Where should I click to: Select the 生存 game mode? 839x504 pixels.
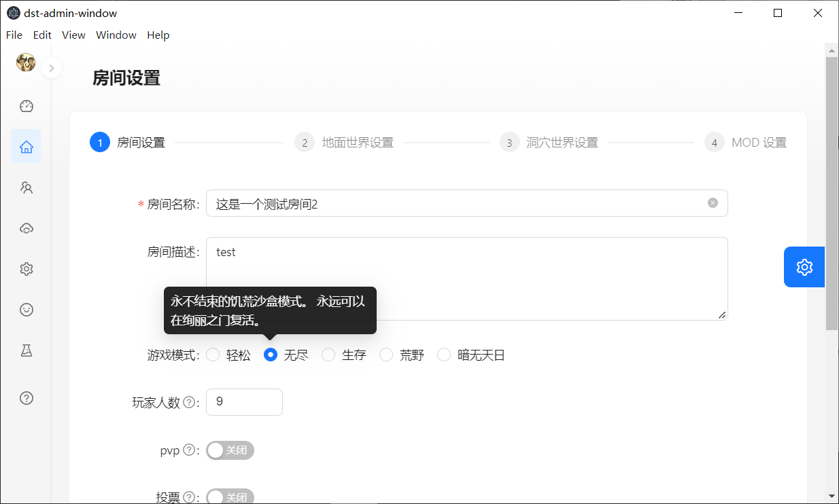[x=344, y=355]
